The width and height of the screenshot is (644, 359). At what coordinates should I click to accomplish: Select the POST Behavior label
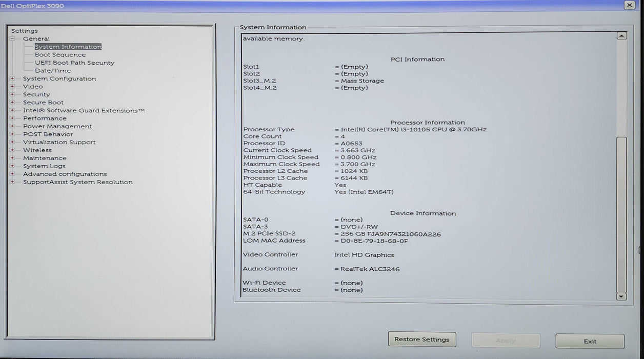[x=48, y=134]
